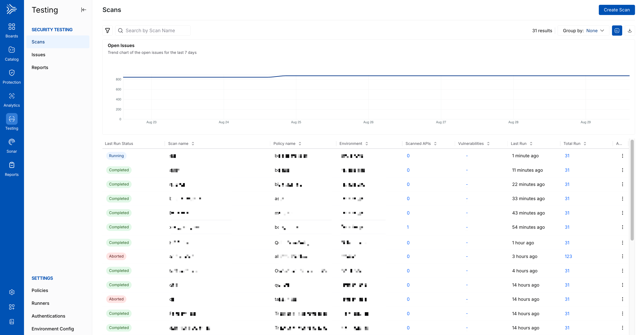Viewport: 644px width, 335px height.
Task: Sort table by Last Run
Action: tap(531, 143)
